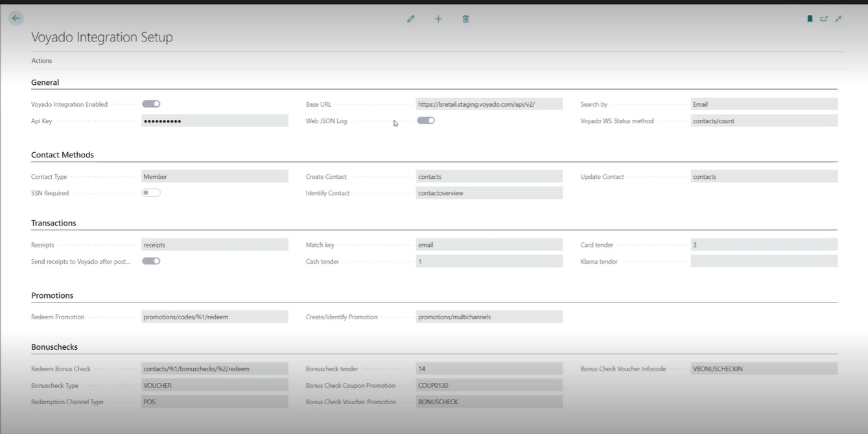Click Voyado WS Status method field
This screenshot has width=868, height=434.
tap(764, 121)
